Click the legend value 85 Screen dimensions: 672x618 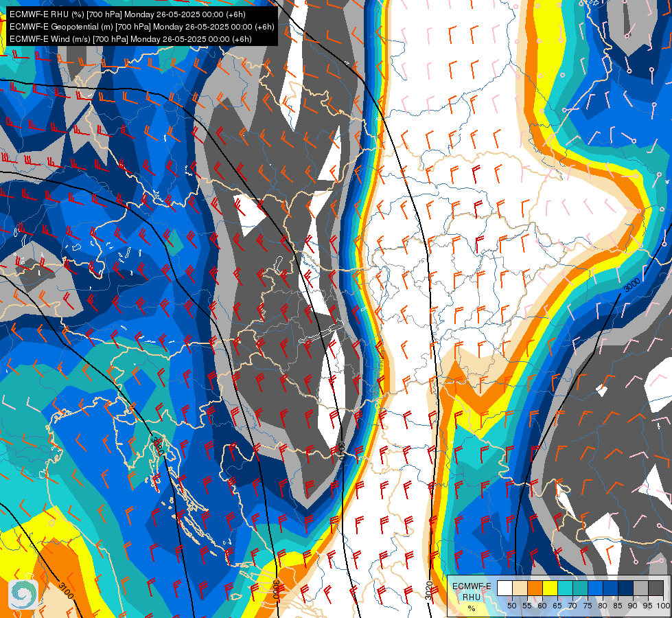click(618, 606)
